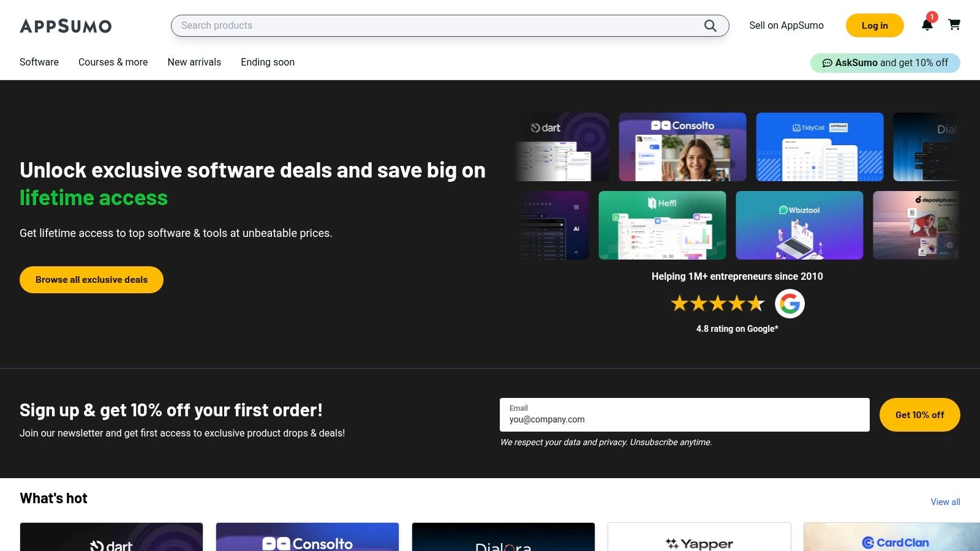Click View all in What's hot

click(x=945, y=502)
